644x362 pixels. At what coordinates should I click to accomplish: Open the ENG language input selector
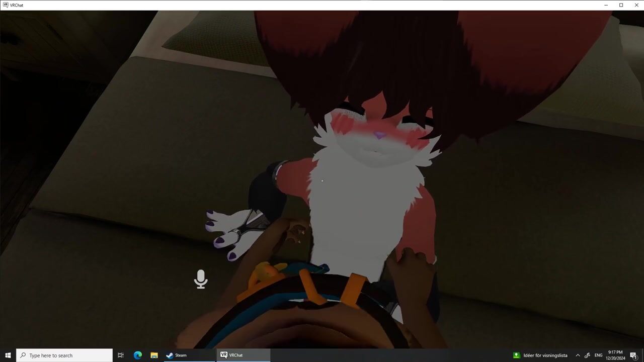click(598, 355)
